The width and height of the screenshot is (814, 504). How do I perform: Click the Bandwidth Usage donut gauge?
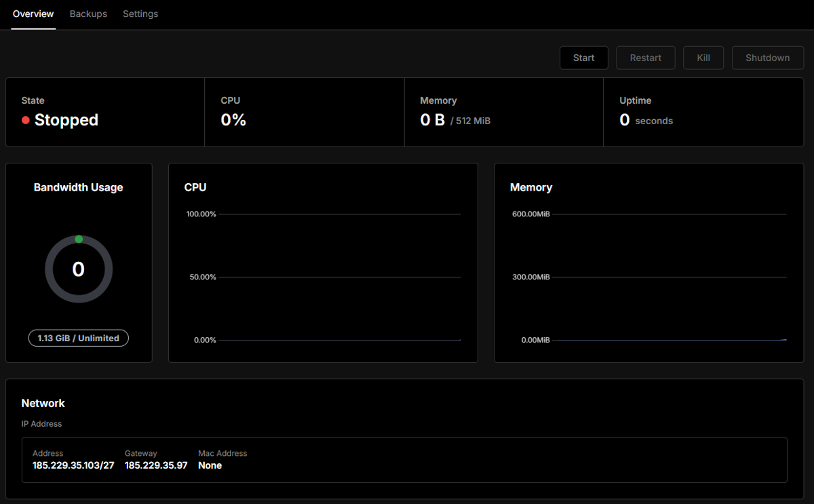(79, 269)
